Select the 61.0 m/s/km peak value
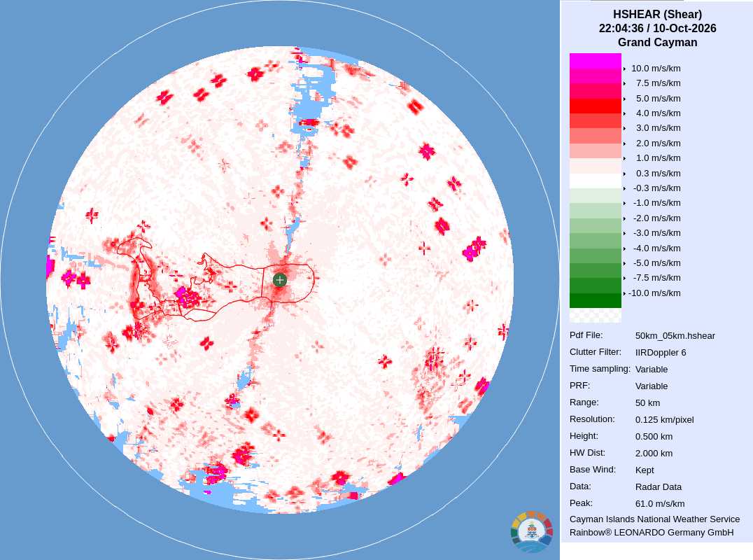 tap(660, 504)
